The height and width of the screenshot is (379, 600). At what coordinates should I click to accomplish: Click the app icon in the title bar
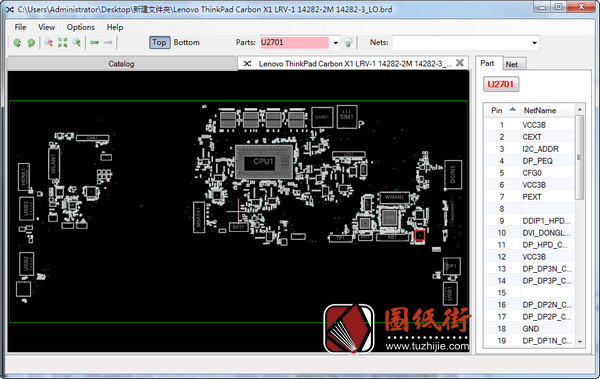[10, 9]
